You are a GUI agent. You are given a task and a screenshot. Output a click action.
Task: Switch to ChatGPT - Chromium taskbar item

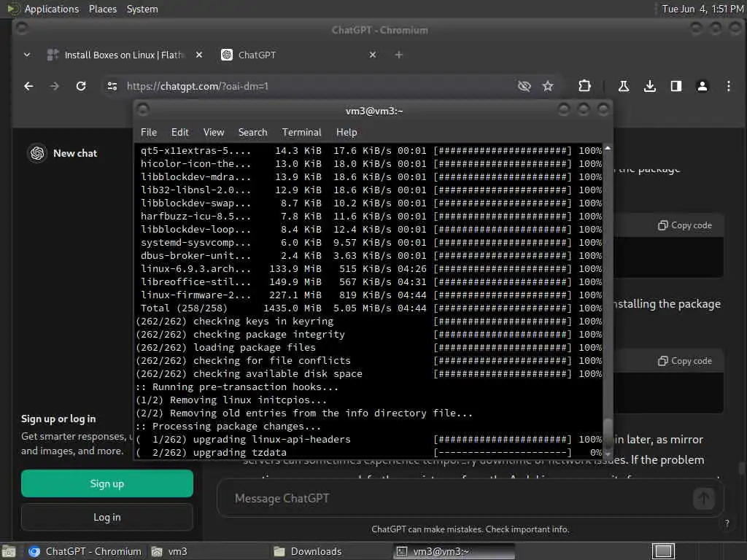85,551
